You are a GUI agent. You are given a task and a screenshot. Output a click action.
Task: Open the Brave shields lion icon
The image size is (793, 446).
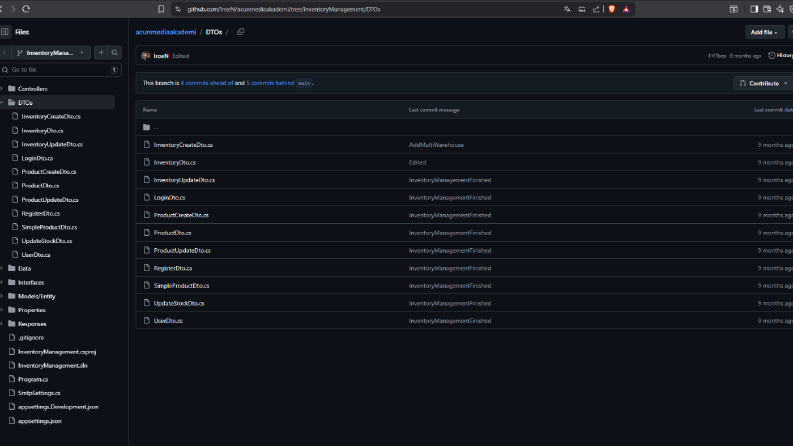(x=611, y=9)
